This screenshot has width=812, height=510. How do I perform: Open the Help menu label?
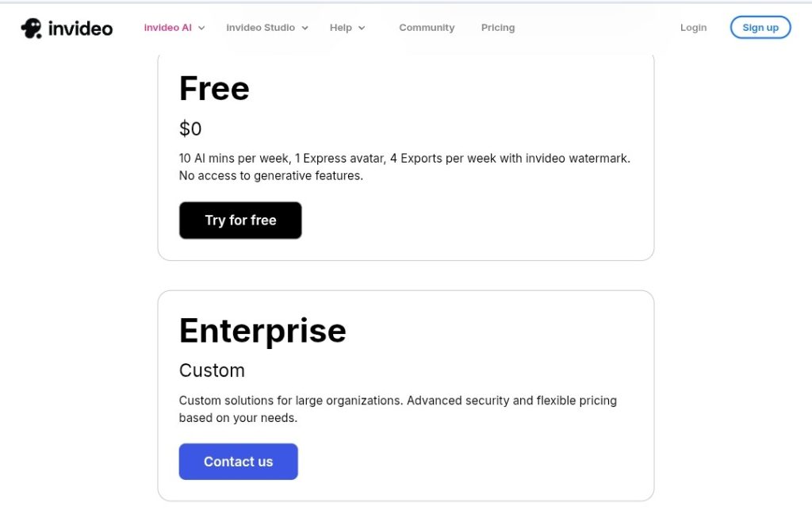[341, 28]
